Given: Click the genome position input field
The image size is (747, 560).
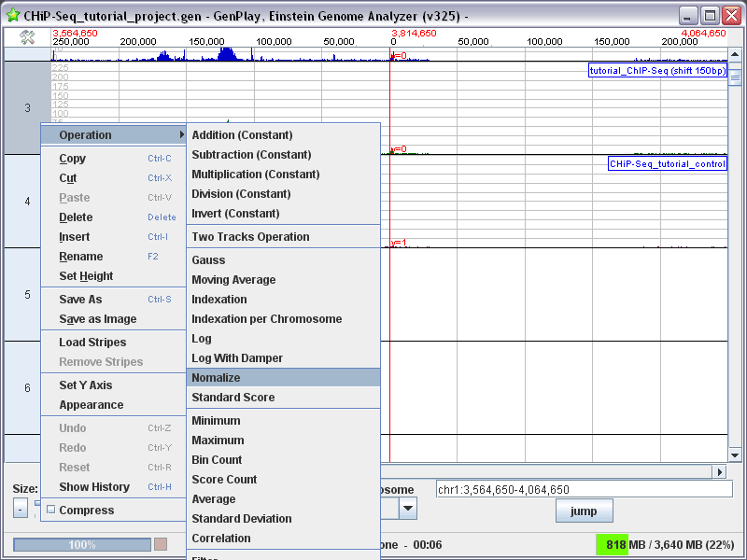Looking at the screenshot, I should [x=585, y=489].
